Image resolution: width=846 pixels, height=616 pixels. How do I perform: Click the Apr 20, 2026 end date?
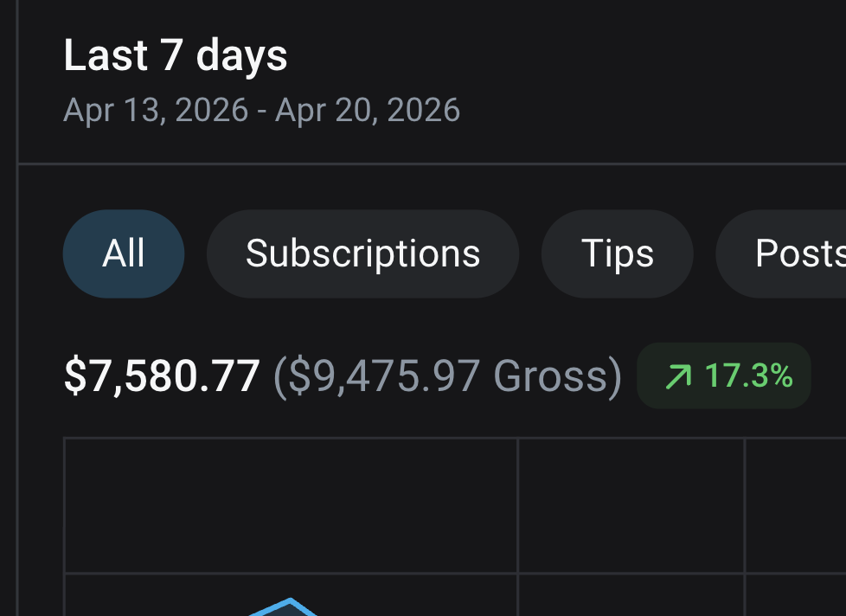click(368, 110)
